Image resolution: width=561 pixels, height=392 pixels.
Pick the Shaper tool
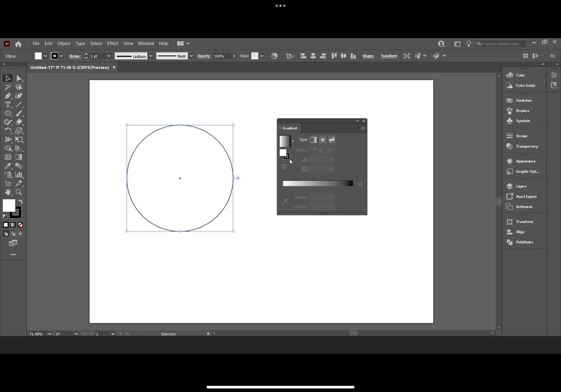8,122
